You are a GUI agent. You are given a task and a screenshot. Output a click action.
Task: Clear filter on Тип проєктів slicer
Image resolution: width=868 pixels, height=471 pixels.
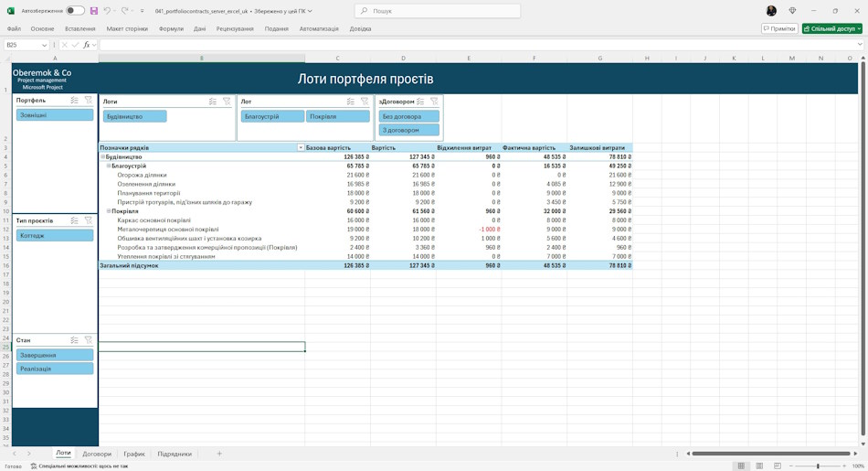(x=89, y=220)
